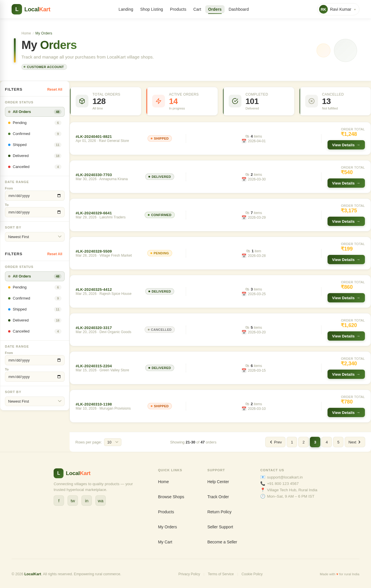Open the top Sort By Newest First dropdown
Image resolution: width=371 pixels, height=588 pixels.
tap(35, 237)
